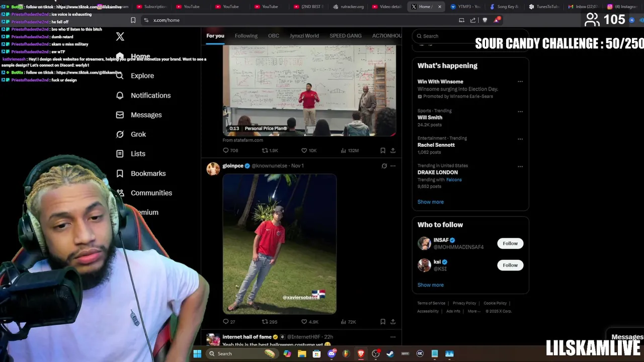Play the whiteboard classroom video
The height and width of the screenshot is (362, 644).
click(309, 90)
